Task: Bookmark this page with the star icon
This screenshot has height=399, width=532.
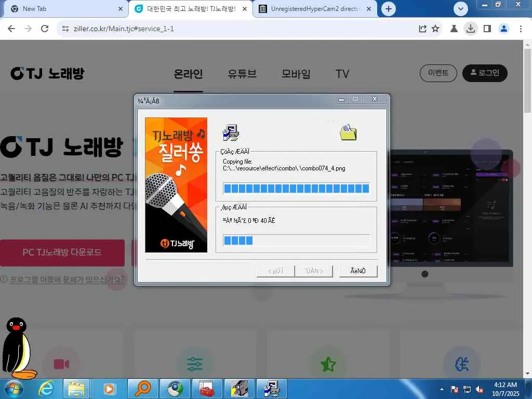Action: pos(435,29)
